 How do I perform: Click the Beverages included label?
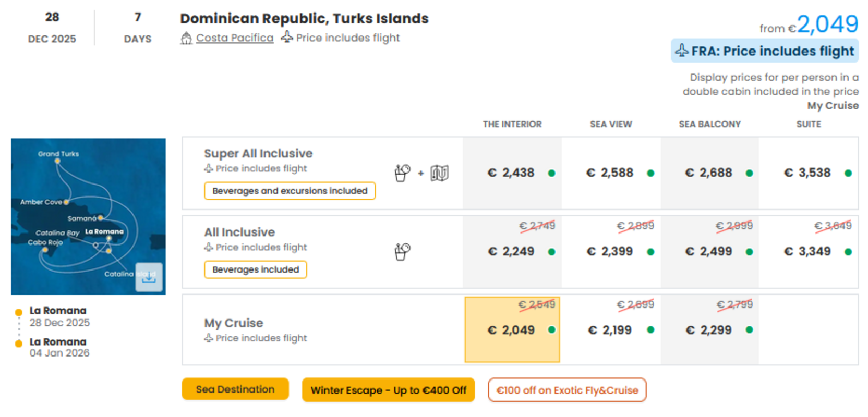pyautogui.click(x=256, y=269)
